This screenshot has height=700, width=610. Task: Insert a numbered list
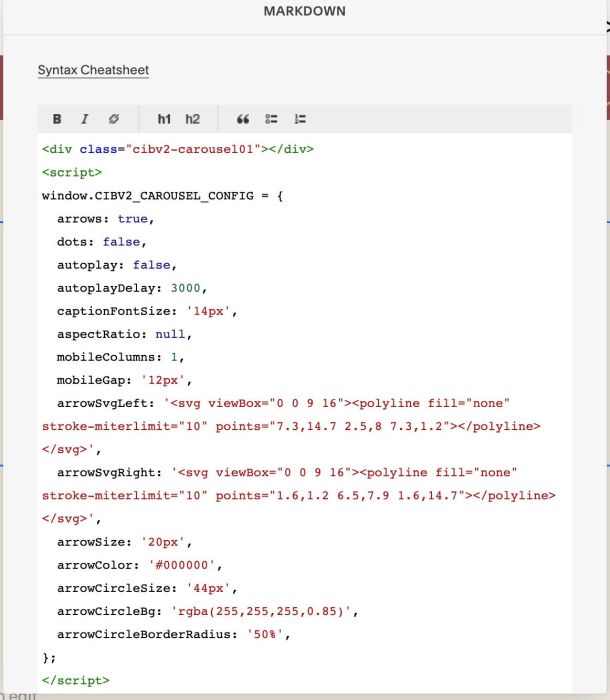300,119
